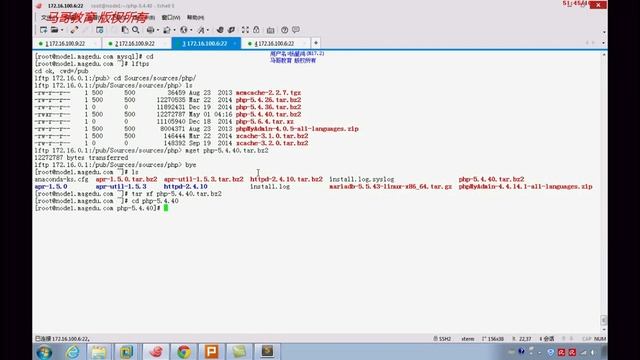
Task: Expand the globe encoding dropdown arrow
Action: pos(191,30)
